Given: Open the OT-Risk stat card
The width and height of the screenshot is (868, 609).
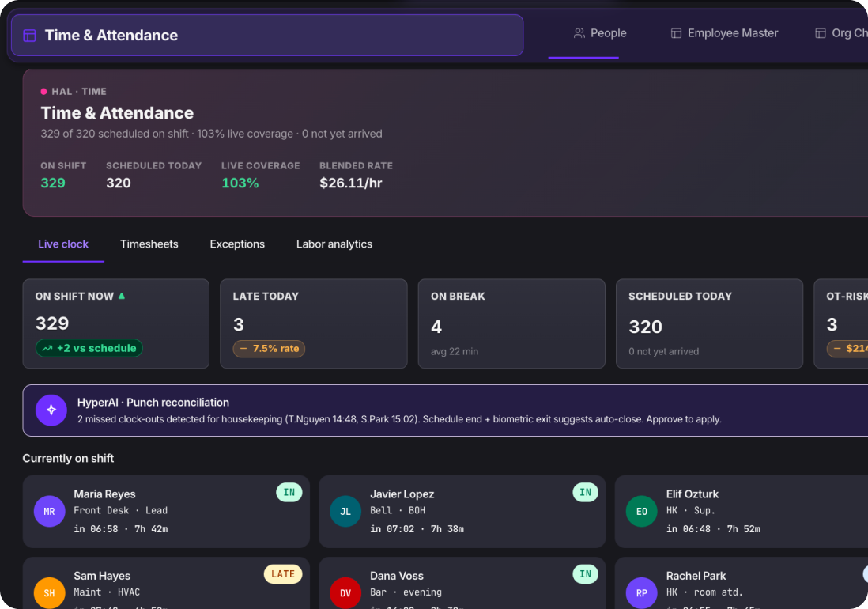Looking at the screenshot, I should [841, 324].
